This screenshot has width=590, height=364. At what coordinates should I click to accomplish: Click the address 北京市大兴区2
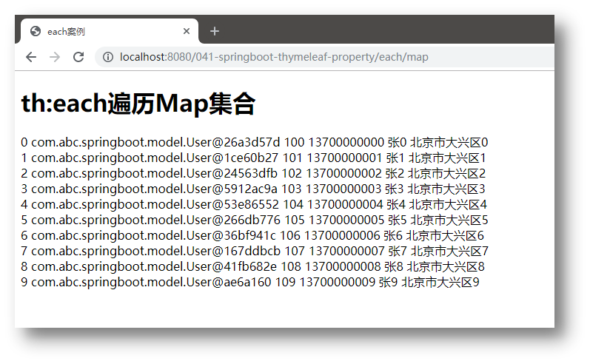pos(446,173)
